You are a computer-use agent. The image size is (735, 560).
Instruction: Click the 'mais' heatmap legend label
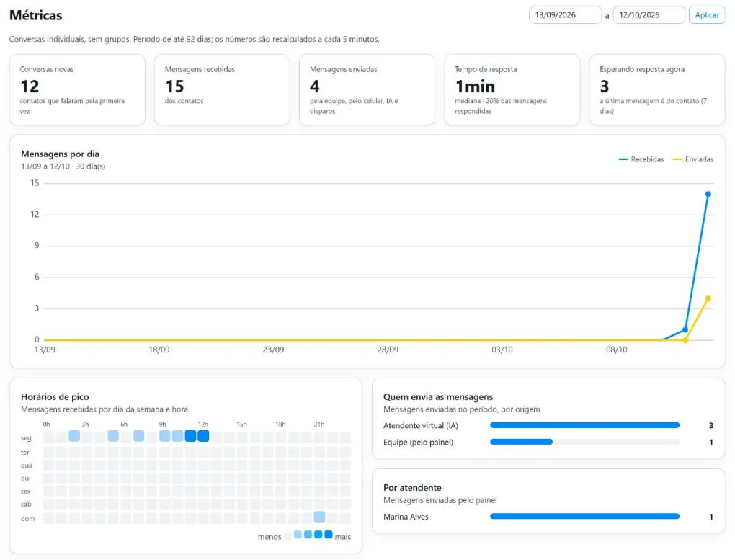pos(343,537)
